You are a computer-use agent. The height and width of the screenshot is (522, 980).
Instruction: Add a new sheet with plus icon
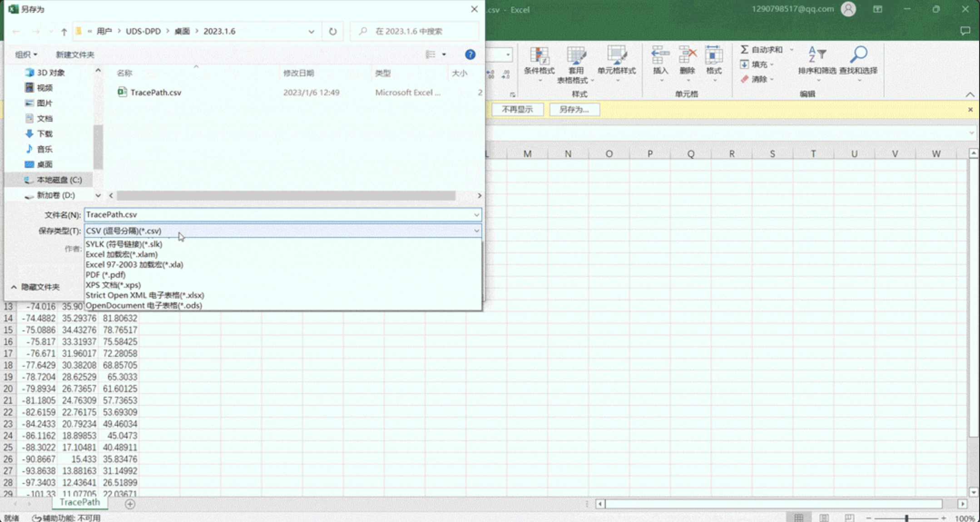pos(130,504)
